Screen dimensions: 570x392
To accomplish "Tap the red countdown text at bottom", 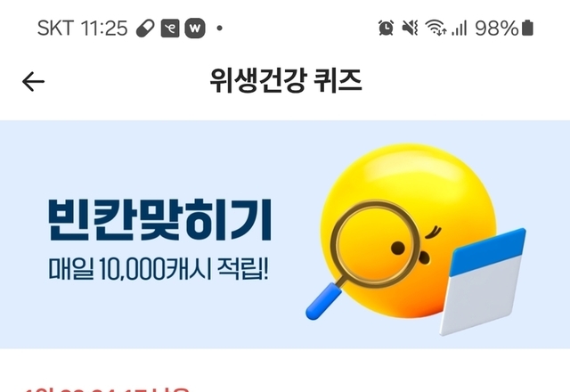I will 107,389.
